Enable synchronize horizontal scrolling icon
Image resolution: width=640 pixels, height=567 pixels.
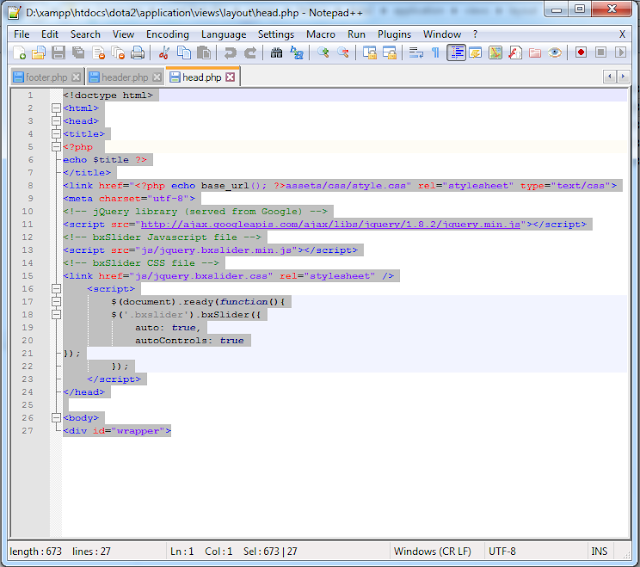click(x=389, y=53)
